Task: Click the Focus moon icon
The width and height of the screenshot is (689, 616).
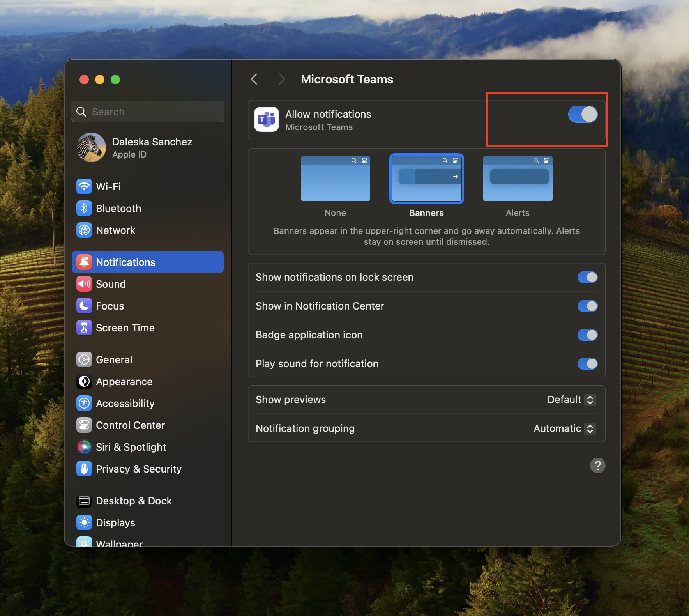Action: [x=84, y=306]
